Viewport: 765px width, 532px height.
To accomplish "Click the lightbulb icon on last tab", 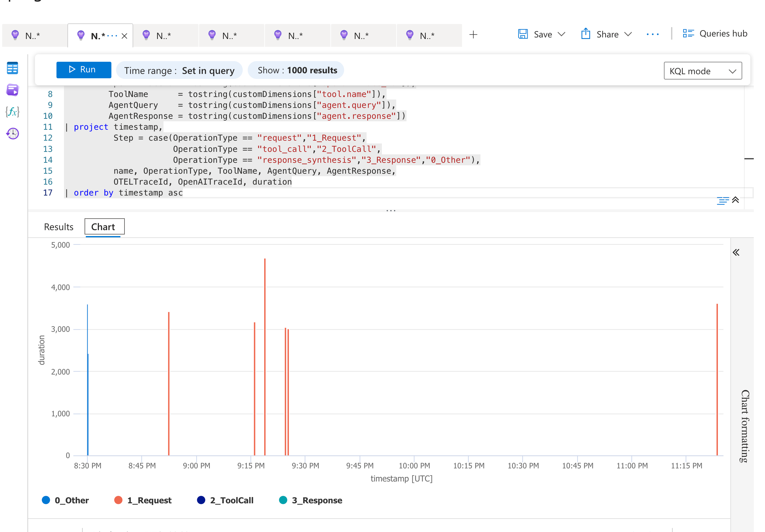I will point(410,35).
